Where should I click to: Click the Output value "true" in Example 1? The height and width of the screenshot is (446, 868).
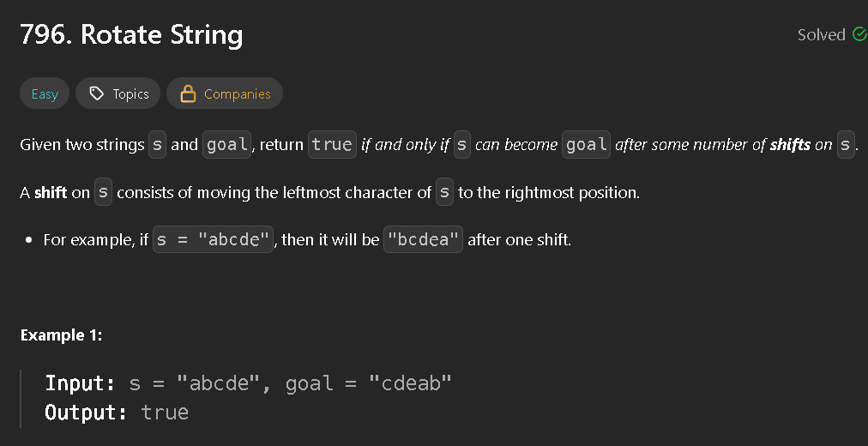(x=165, y=413)
